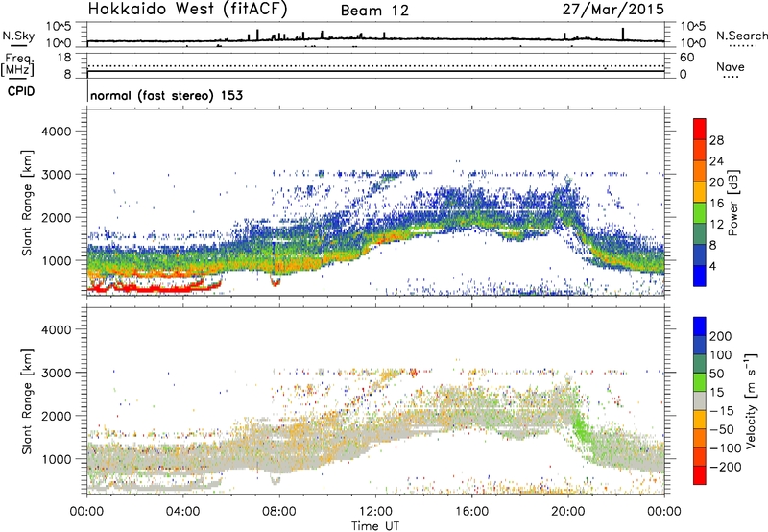Click velocity colorbar value '-15'
The image size is (768, 532).
722,411
